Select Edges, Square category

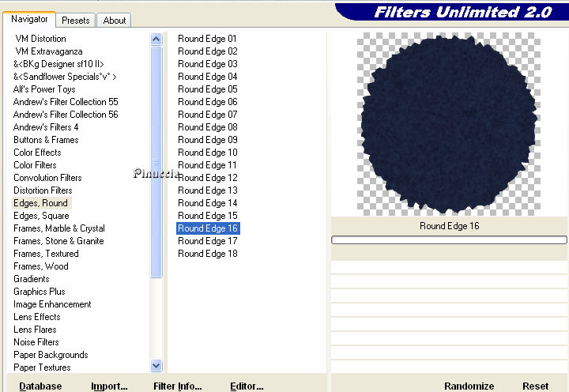pyautogui.click(x=41, y=216)
